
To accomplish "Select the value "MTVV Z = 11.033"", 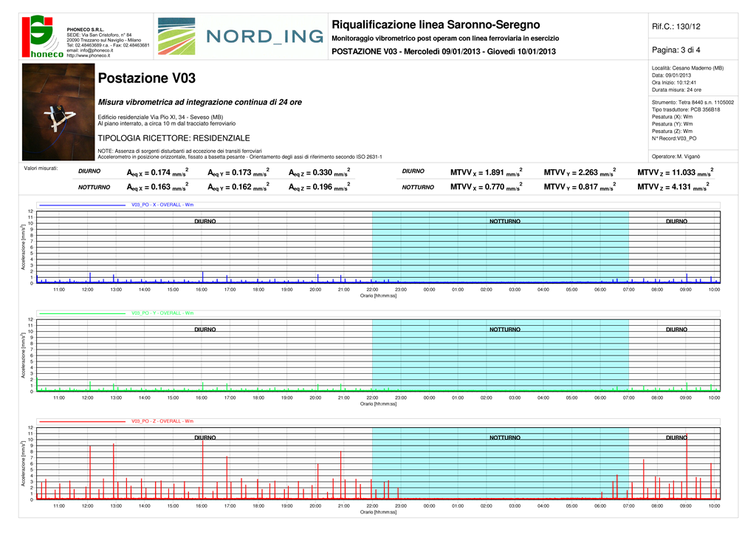I will coord(676,173).
